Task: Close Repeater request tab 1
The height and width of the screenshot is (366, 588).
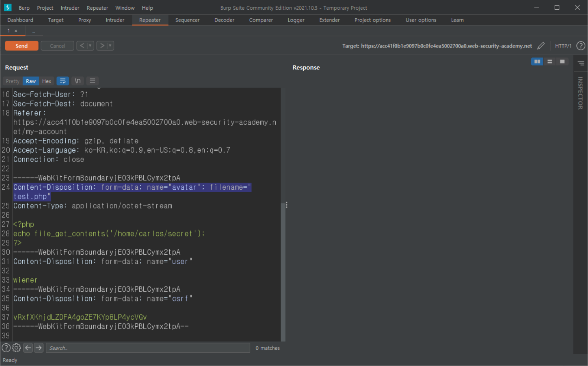Action: 16,31
